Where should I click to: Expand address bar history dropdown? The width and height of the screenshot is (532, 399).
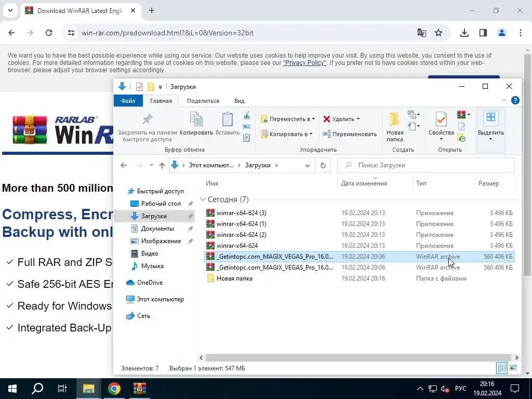click(308, 166)
